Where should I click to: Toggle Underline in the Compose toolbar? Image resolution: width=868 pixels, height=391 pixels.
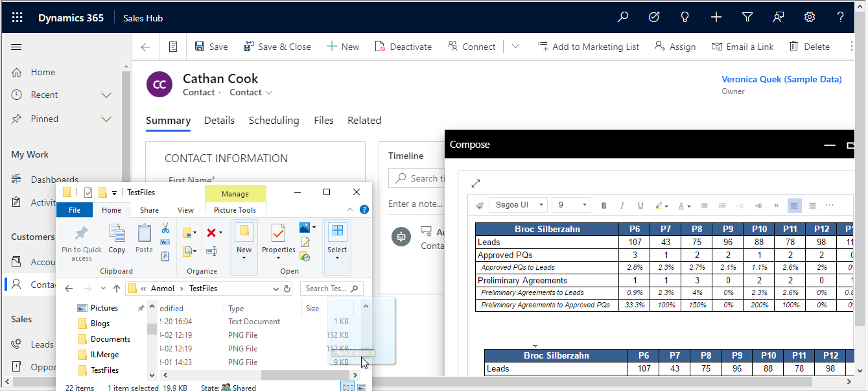pyautogui.click(x=640, y=206)
